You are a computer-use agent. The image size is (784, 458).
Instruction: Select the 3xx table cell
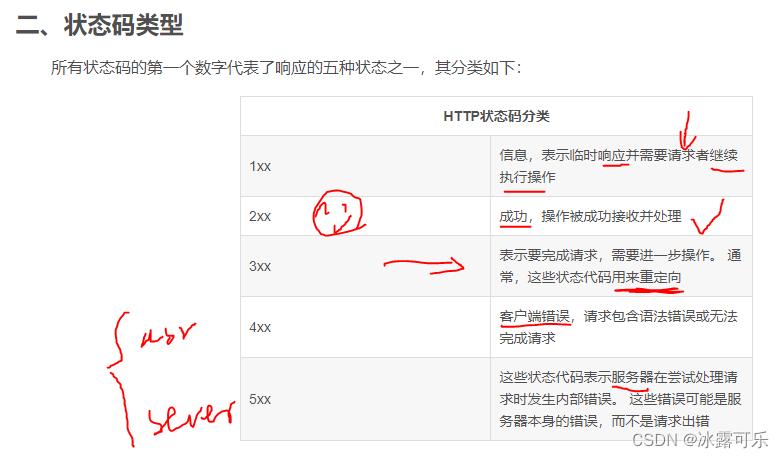click(x=366, y=266)
